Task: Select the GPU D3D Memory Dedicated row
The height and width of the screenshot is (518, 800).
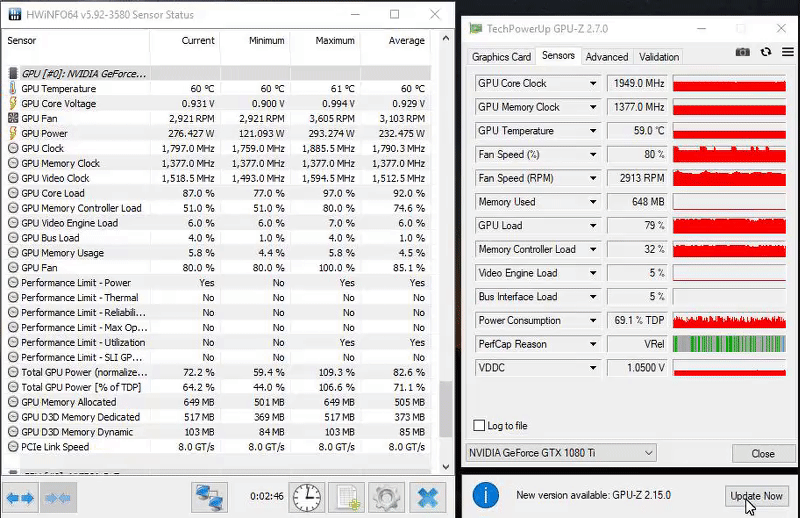Action: tap(218, 417)
